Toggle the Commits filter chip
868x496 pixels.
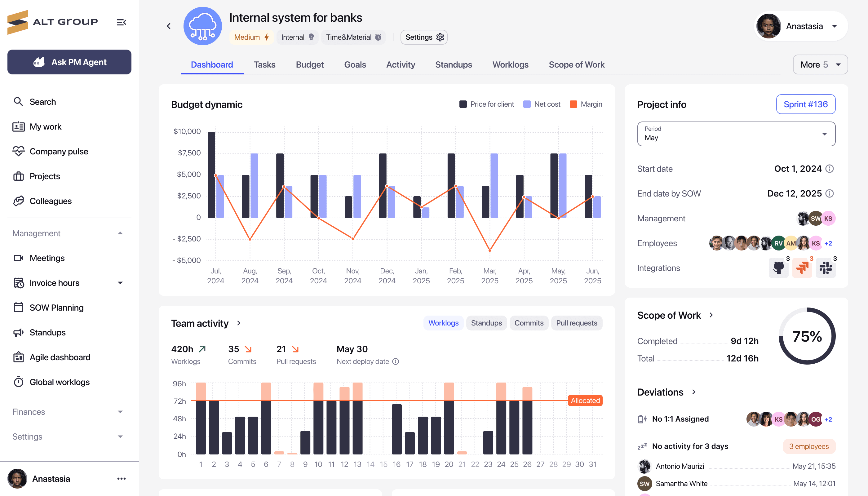tap(529, 323)
